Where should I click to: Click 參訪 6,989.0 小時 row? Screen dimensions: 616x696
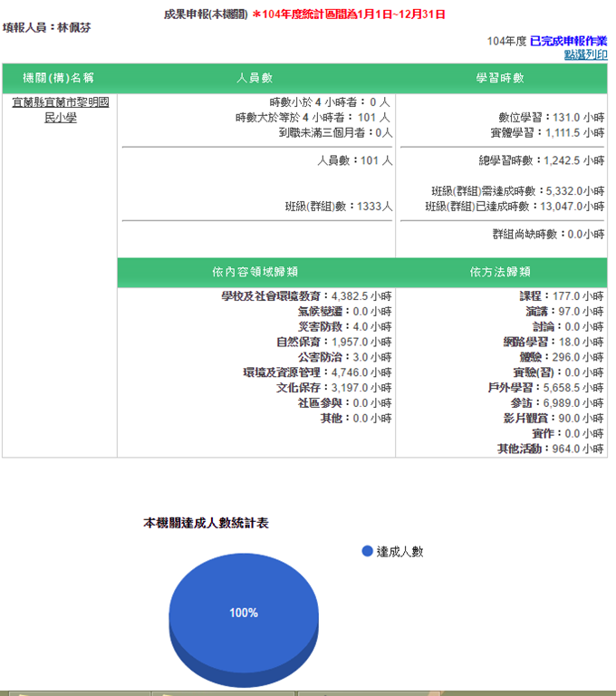coord(557,402)
